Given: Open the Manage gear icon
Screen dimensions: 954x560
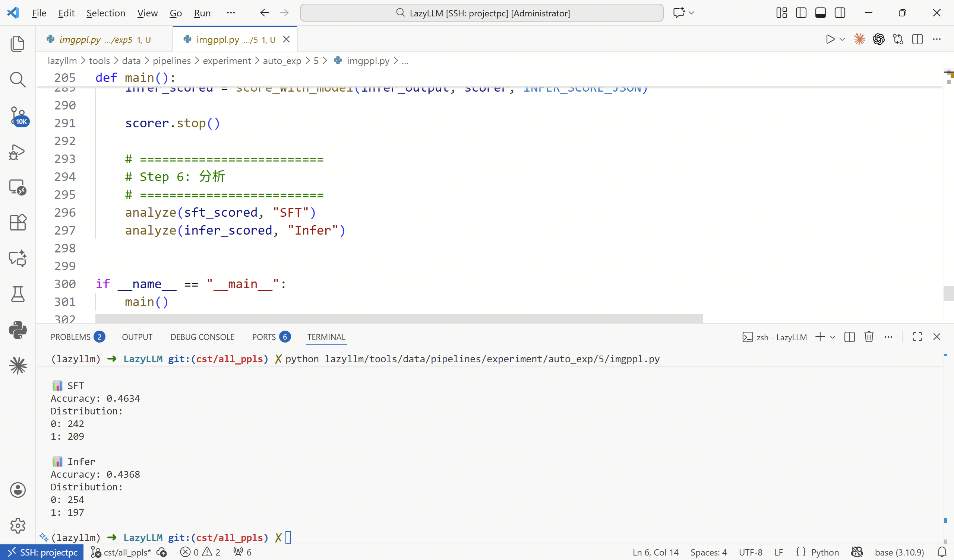Looking at the screenshot, I should tap(18, 526).
